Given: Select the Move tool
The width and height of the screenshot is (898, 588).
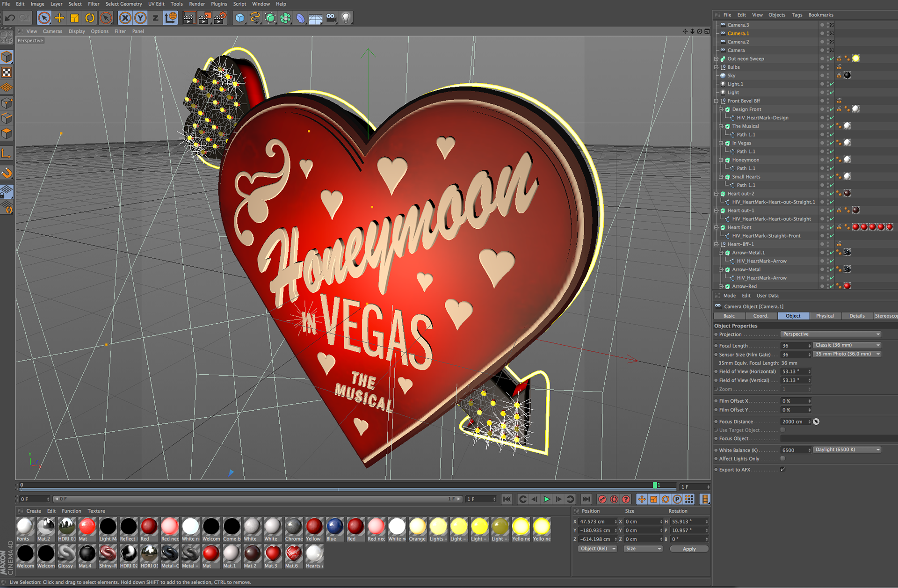Looking at the screenshot, I should [59, 18].
